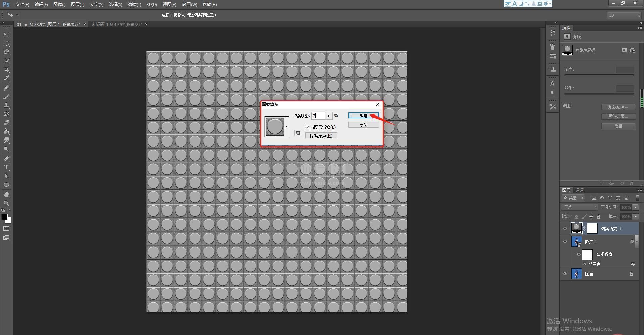Select the Ellipse shape tool
Screen dimensions: 644x335
point(6,185)
